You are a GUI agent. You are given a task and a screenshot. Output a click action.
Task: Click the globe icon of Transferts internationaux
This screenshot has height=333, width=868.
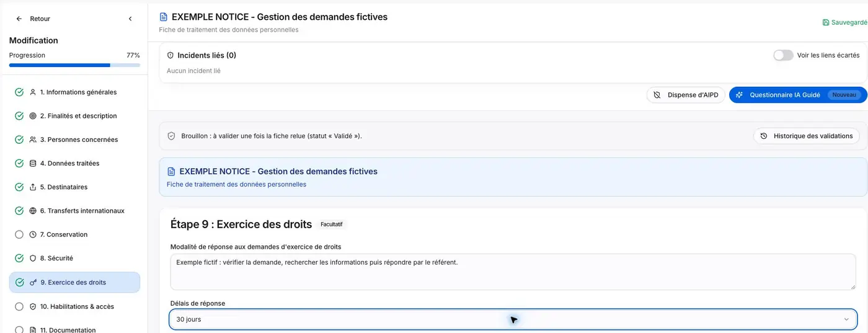33,211
